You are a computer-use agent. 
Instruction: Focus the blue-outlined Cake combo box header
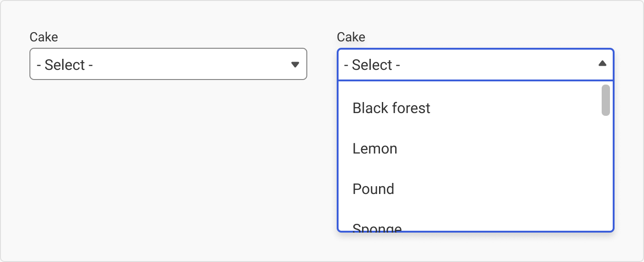[476, 64]
